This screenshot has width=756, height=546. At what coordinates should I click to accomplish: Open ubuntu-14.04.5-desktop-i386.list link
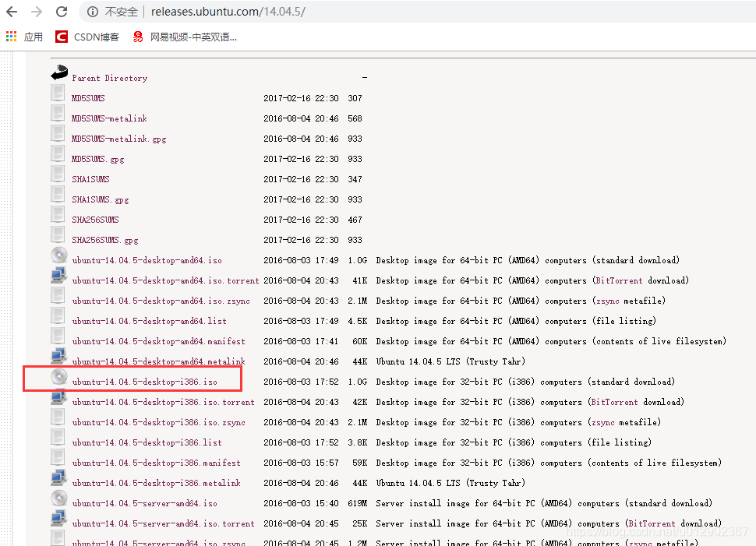coord(147,442)
